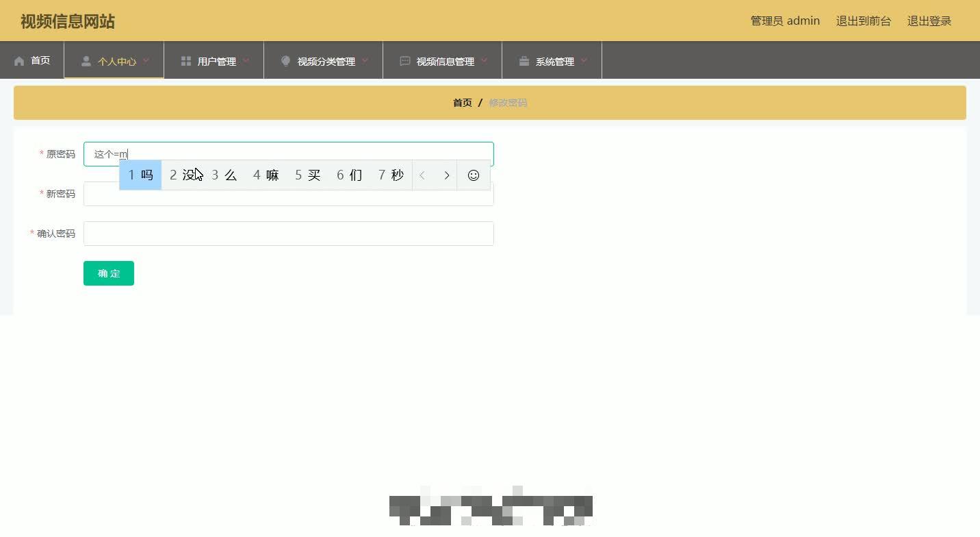980x537 pixels.
Task: Open the emoji panel in the IME bar
Action: [x=474, y=175]
